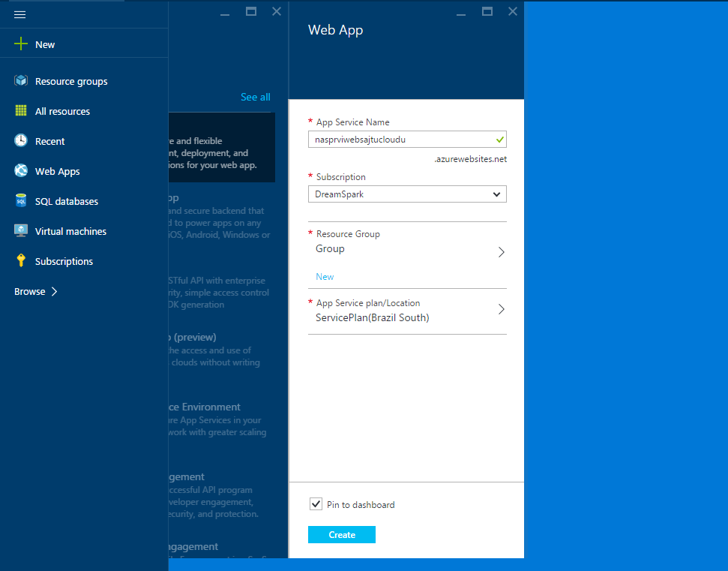
Task: Click the See all link
Action: click(255, 97)
